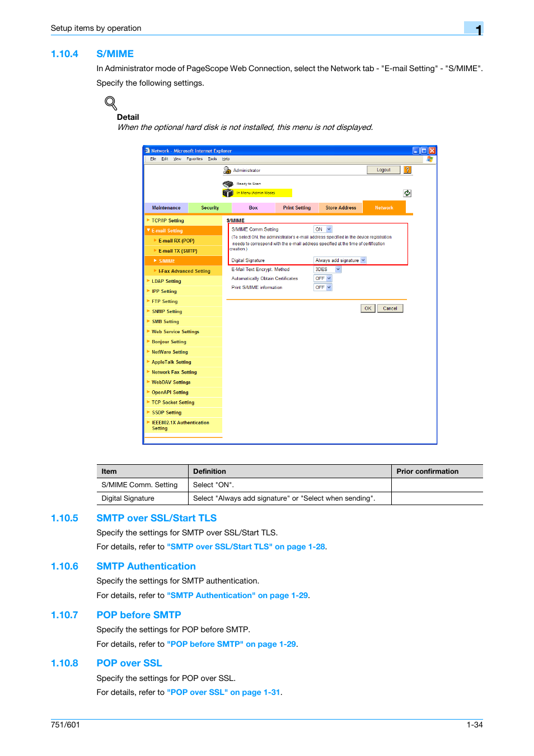Switch to the Security tab

[210, 208]
